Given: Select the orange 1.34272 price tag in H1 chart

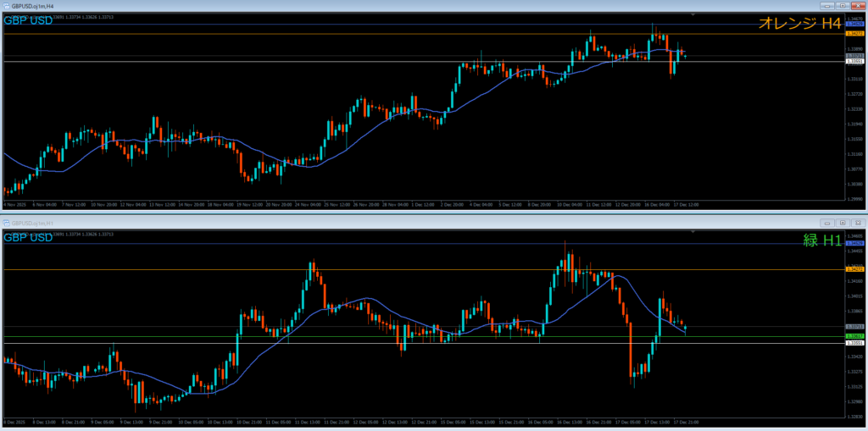Looking at the screenshot, I should (854, 269).
